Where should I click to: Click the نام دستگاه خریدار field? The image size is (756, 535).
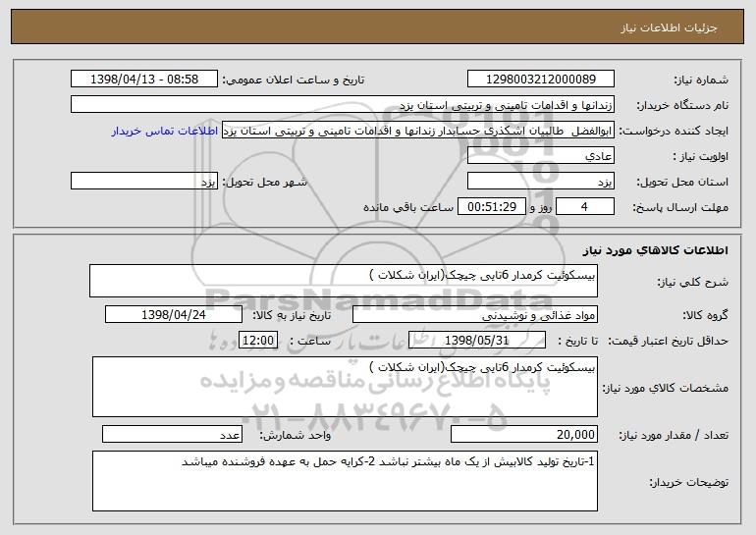[343, 105]
